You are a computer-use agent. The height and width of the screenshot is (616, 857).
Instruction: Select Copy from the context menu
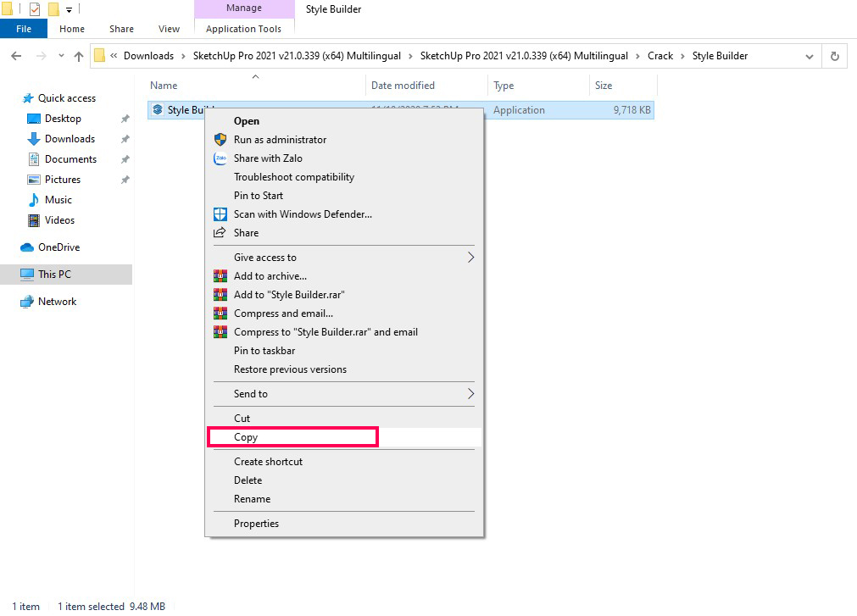(246, 437)
